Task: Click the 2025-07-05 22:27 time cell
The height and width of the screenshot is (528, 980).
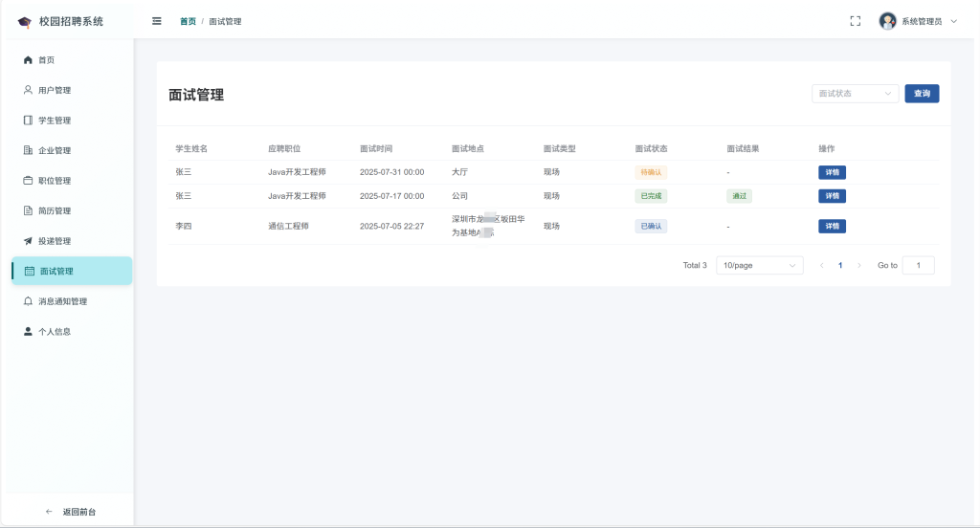Action: (x=391, y=226)
